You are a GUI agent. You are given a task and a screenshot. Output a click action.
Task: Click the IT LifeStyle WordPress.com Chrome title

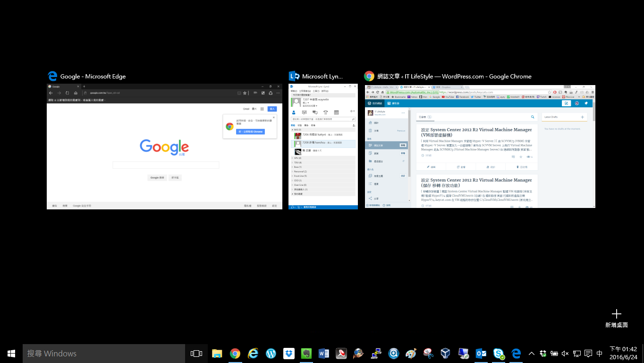click(x=454, y=76)
